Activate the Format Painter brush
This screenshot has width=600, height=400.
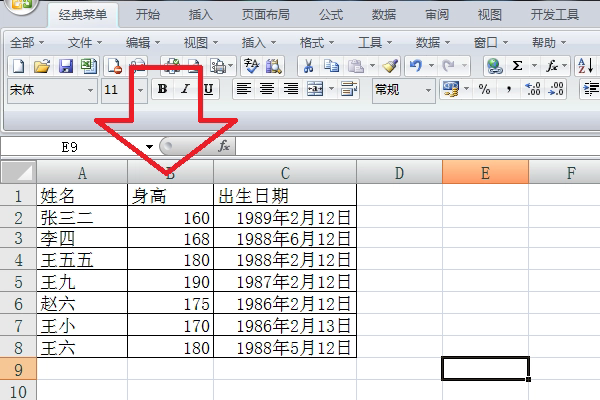pyautogui.click(x=390, y=66)
